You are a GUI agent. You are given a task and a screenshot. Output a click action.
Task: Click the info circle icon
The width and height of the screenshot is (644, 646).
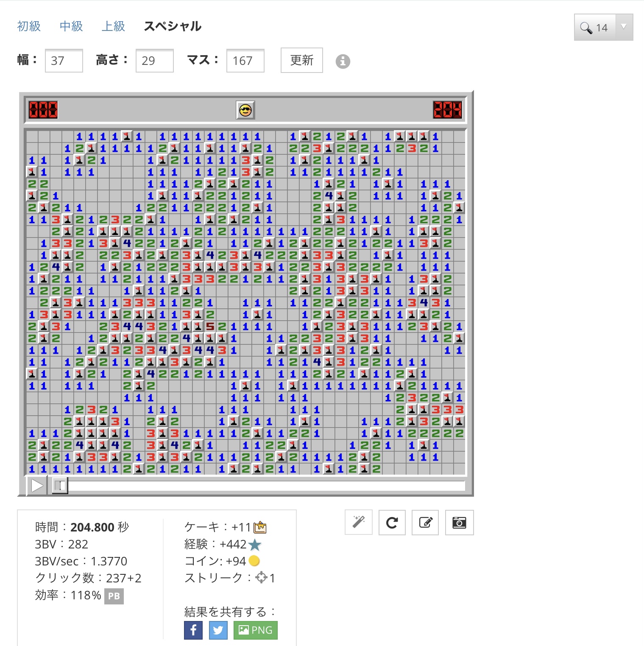point(343,62)
